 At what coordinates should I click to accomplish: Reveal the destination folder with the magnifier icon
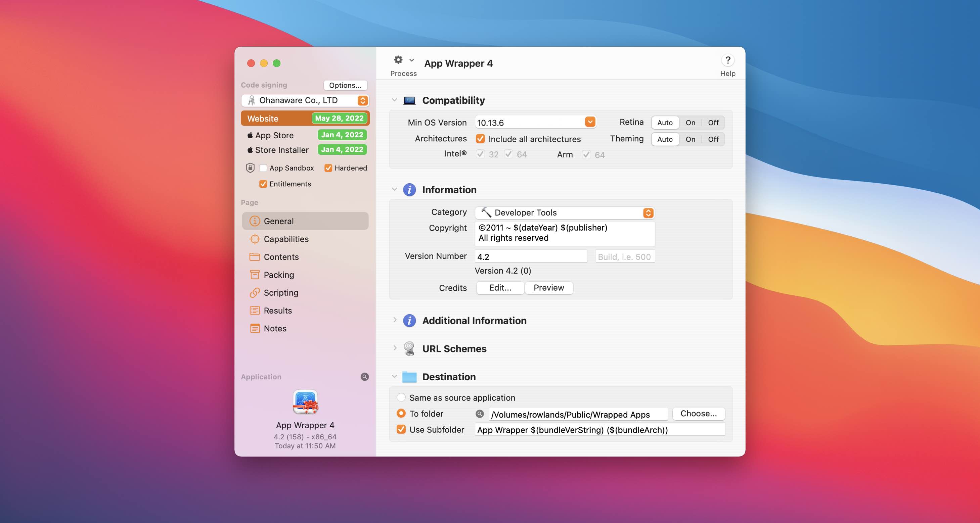click(480, 414)
